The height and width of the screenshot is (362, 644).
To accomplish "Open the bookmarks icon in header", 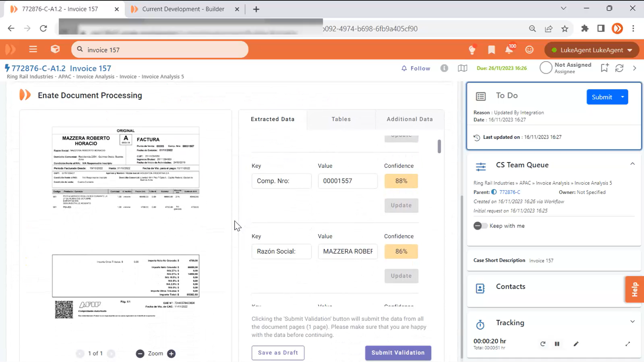I will pyautogui.click(x=491, y=50).
